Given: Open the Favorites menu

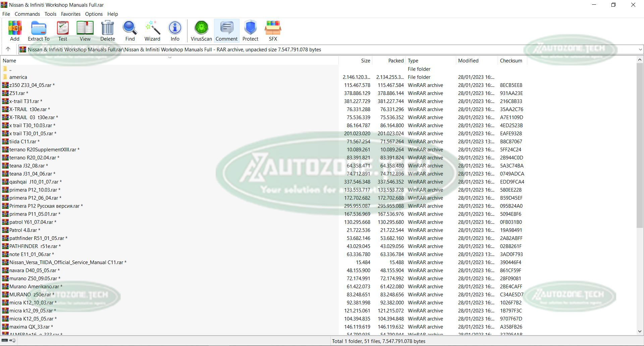Looking at the screenshot, I should (x=70, y=14).
